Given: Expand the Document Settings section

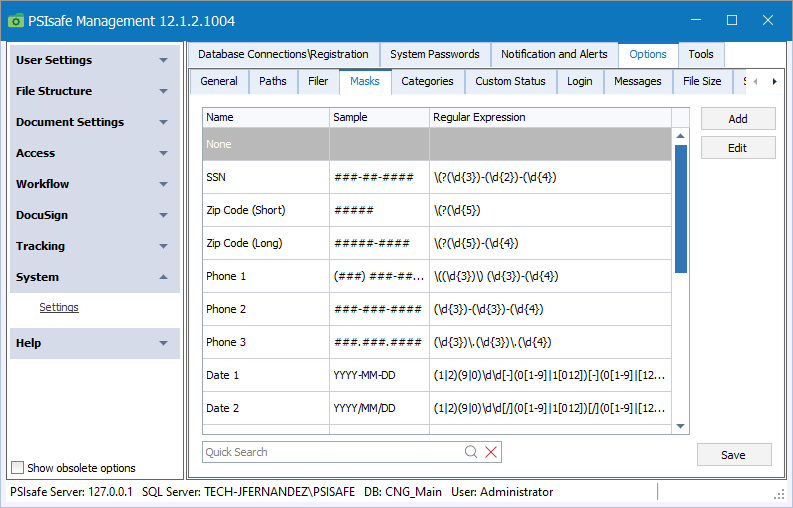Looking at the screenshot, I should (x=95, y=122).
